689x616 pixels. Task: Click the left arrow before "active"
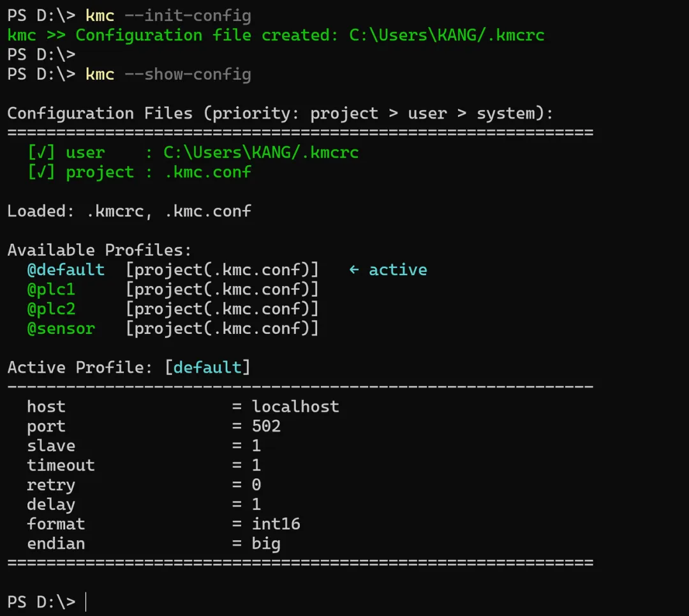click(x=354, y=270)
